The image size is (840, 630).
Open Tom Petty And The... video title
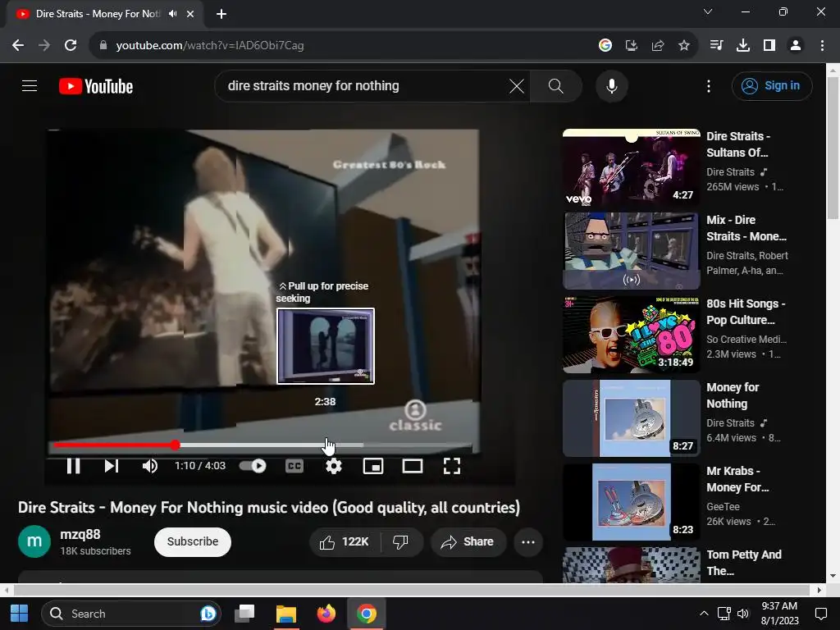pyautogui.click(x=743, y=563)
